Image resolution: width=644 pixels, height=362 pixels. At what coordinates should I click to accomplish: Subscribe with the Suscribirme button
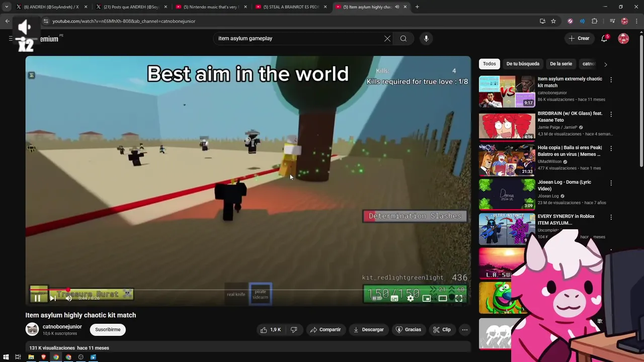108,330
